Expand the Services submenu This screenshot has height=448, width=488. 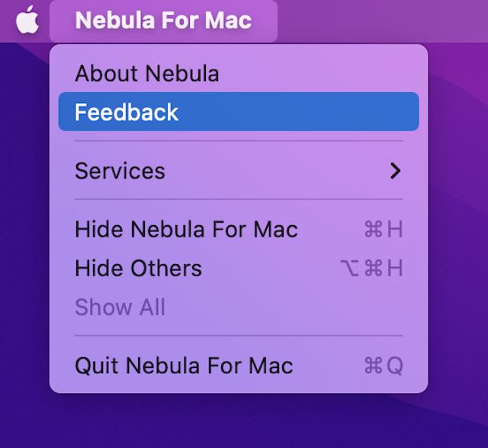tap(239, 171)
